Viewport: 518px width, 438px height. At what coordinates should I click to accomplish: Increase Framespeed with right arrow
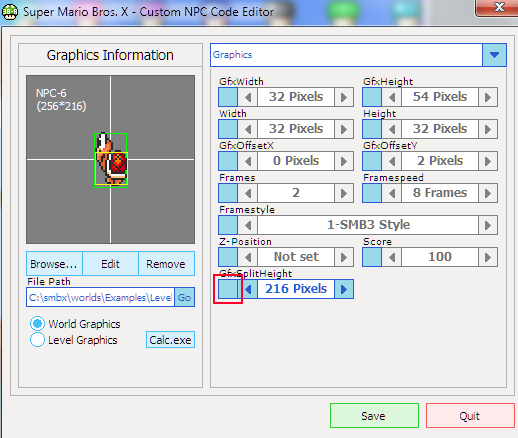[488, 193]
